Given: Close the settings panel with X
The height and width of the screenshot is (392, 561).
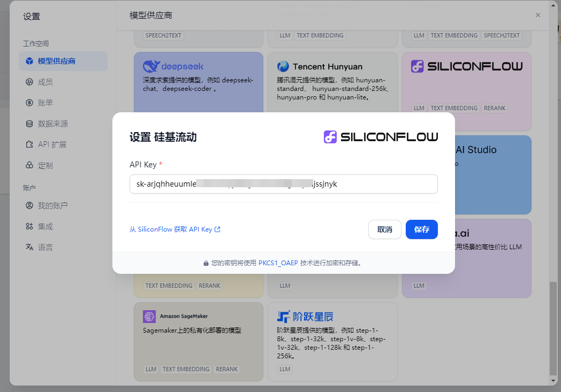Looking at the screenshot, I should [x=538, y=15].
